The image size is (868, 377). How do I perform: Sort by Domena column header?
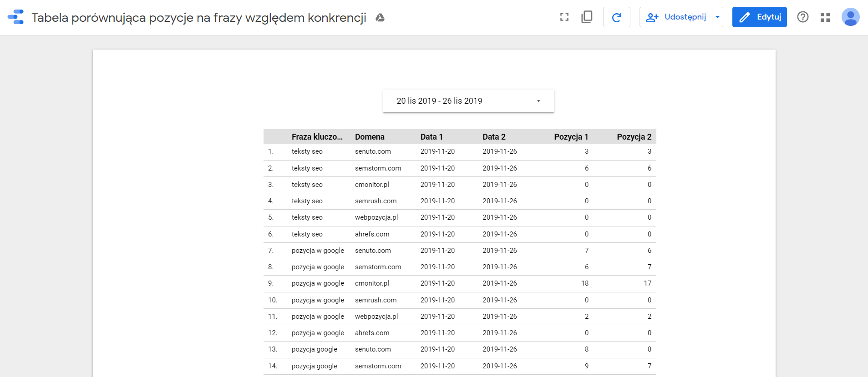[370, 137]
